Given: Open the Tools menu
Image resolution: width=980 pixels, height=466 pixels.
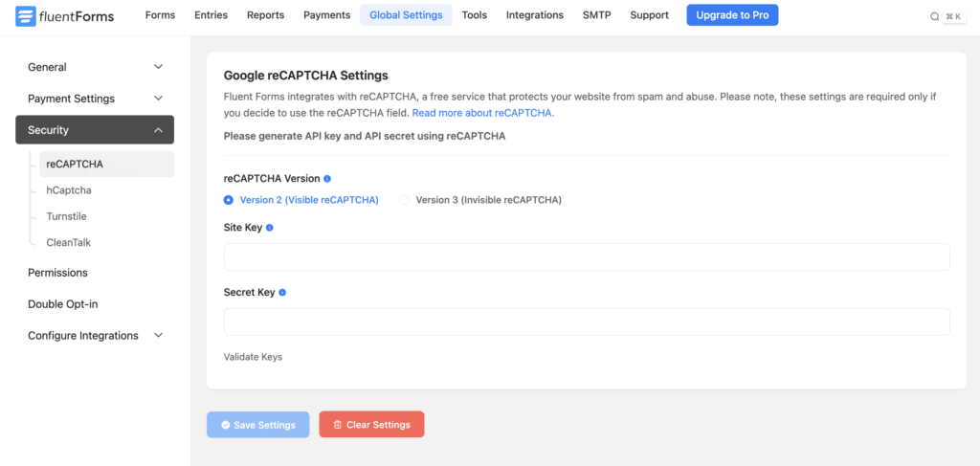Looking at the screenshot, I should pyautogui.click(x=475, y=15).
